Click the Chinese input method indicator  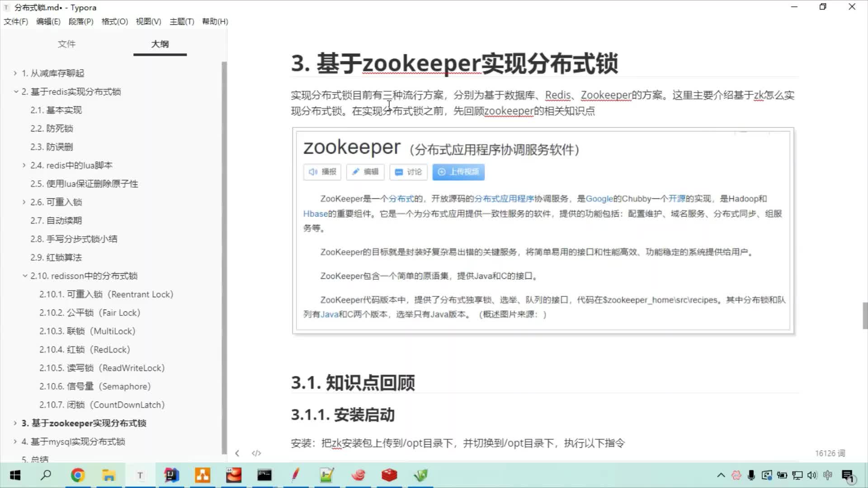coord(828,475)
